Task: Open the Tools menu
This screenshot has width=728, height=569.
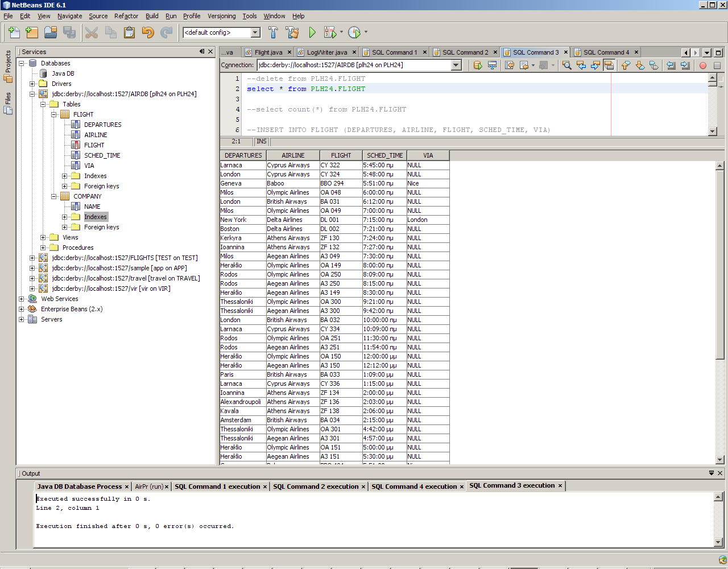Action: tap(250, 16)
